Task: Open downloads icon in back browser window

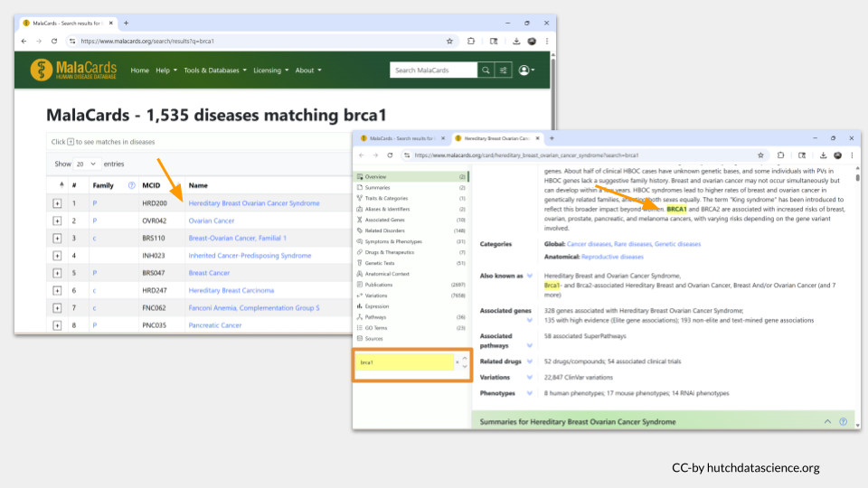Action: point(516,41)
